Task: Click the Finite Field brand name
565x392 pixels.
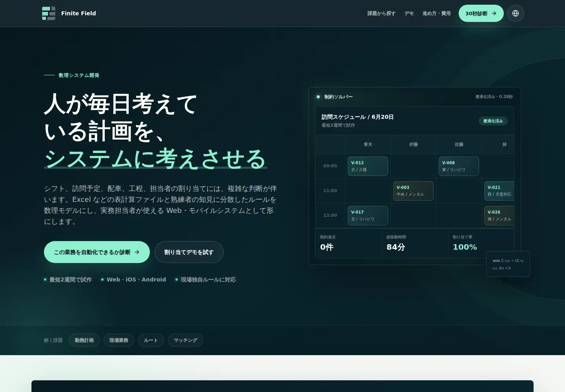Action: point(78,13)
